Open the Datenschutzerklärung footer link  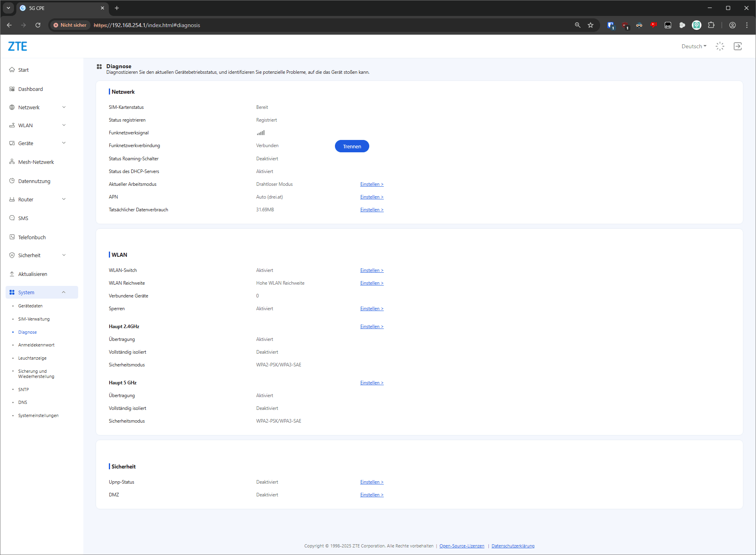click(513, 546)
